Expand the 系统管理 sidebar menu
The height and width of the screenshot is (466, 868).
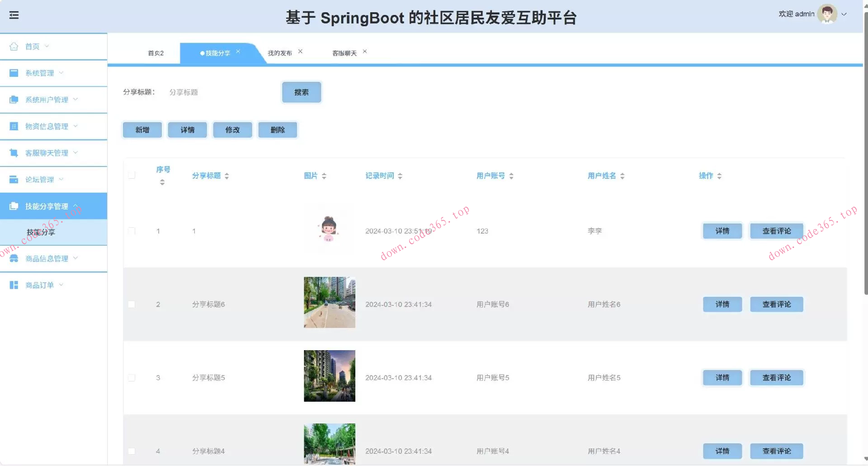coord(61,73)
